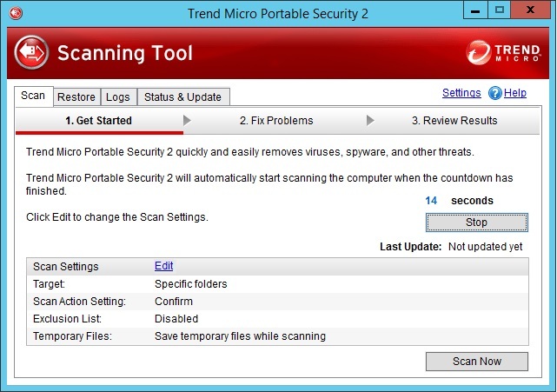Screen dimensions: 557x392
Task: Click the 'Specific folders' target value
Action: tap(191, 284)
